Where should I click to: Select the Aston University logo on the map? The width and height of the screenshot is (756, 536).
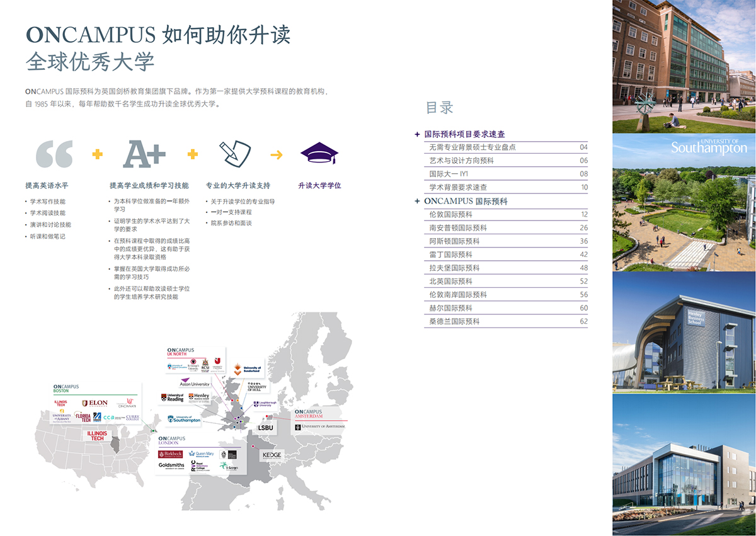(194, 383)
